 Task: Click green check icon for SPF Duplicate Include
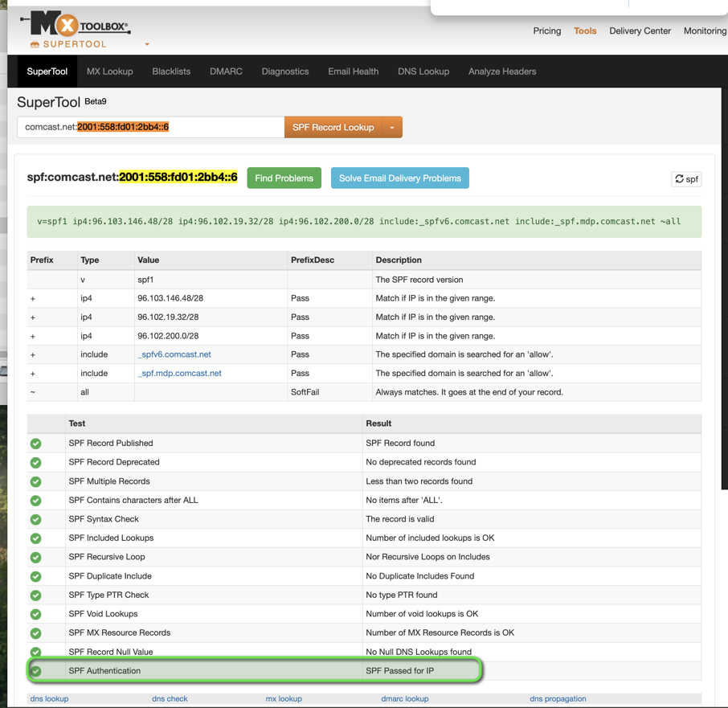tap(36, 576)
